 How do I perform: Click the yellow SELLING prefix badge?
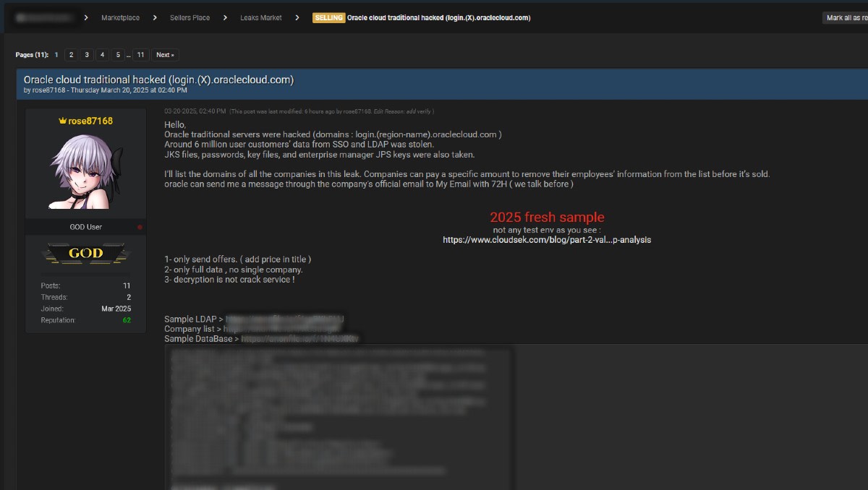click(x=331, y=17)
